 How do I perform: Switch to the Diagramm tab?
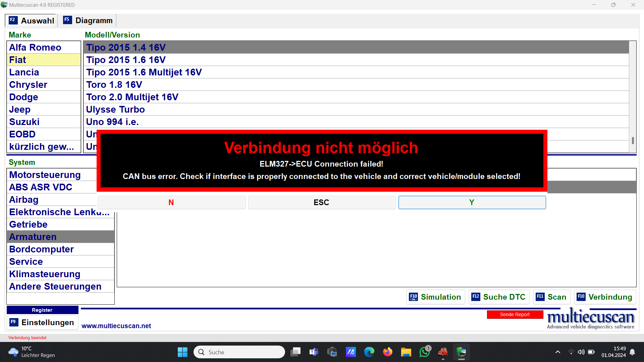88,20
